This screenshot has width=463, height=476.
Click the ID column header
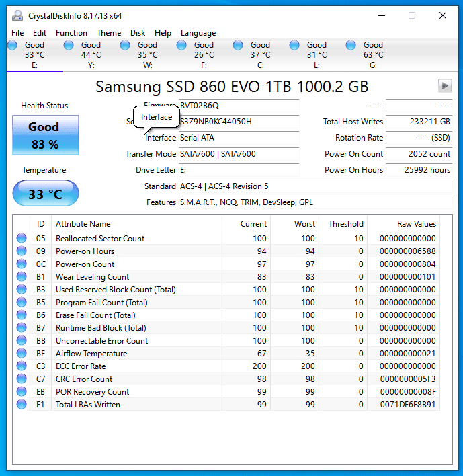coord(41,224)
